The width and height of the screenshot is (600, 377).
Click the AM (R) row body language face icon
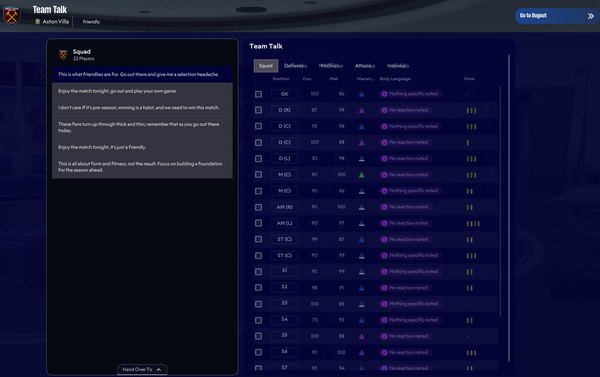(385, 207)
